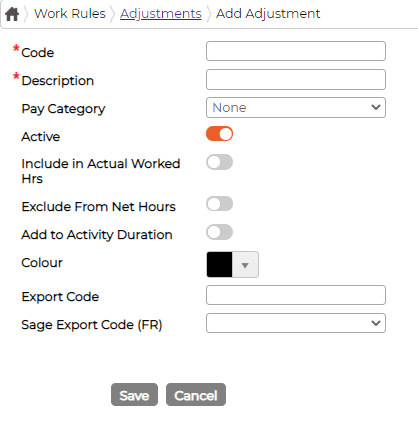Click the Sage Export Code chevron
The height and width of the screenshot is (421, 418).
(x=376, y=323)
